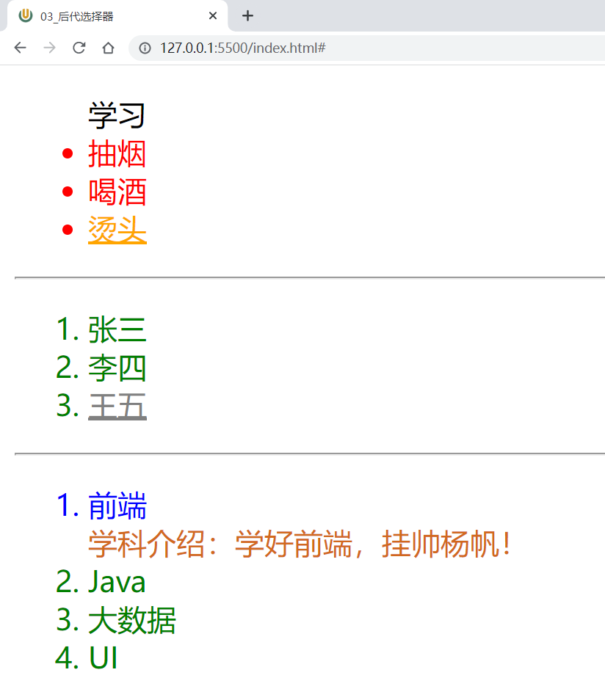The width and height of the screenshot is (605, 700).
Task: Click the red 抽烟 list item
Action: pos(117,154)
